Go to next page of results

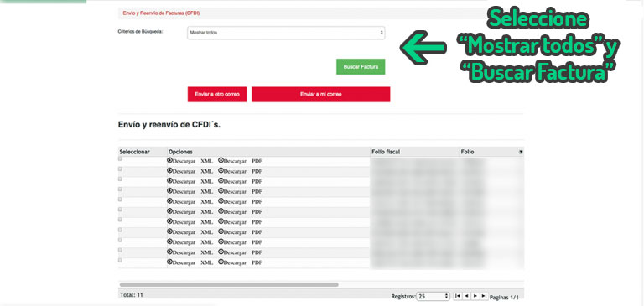pyautogui.click(x=475, y=296)
